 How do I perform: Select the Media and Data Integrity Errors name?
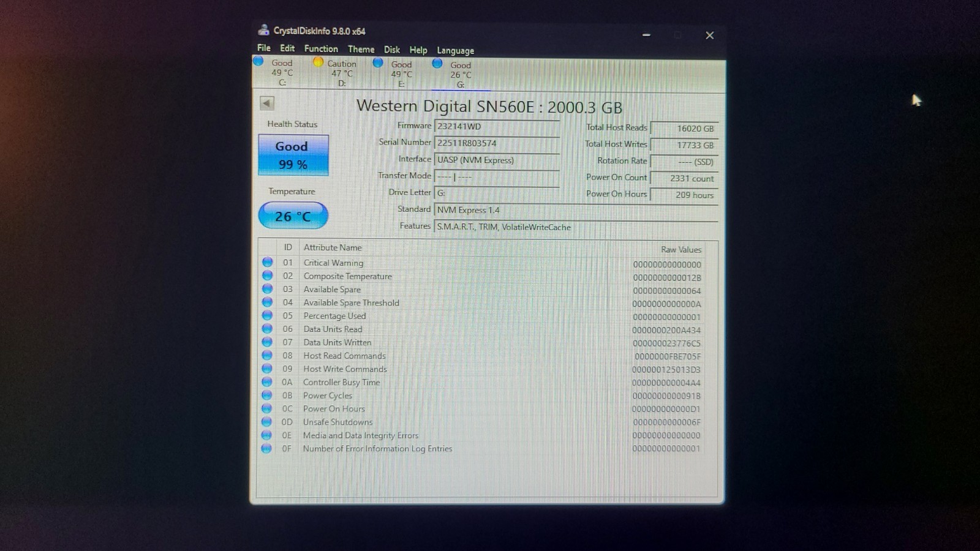pos(361,435)
